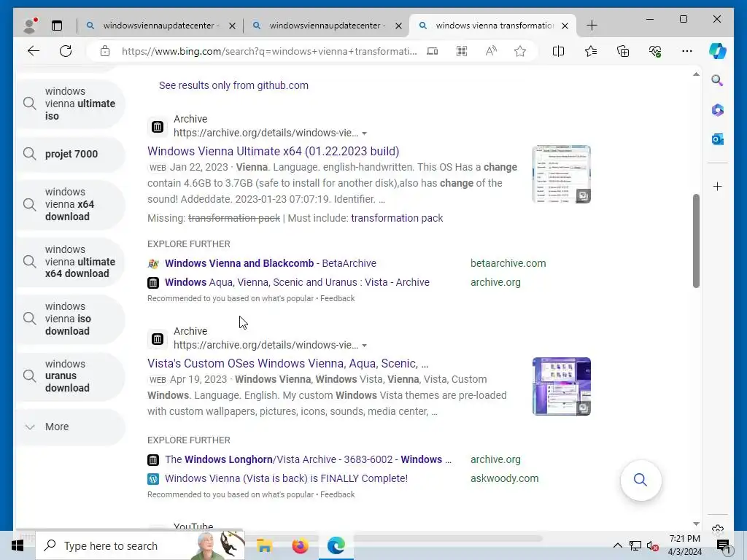Viewport: 747px width, 560px height.
Task: Click Edge icon in taskbar
Action: click(336, 545)
